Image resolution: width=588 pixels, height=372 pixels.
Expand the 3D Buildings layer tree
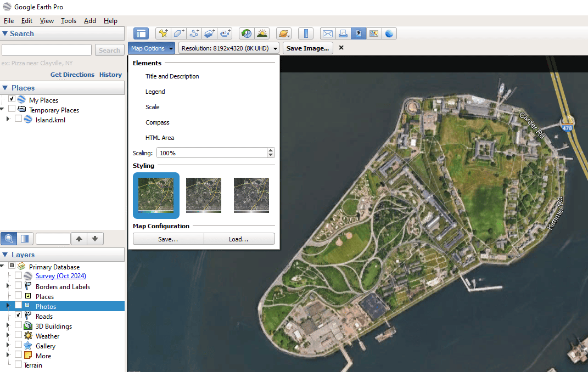pyautogui.click(x=8, y=325)
